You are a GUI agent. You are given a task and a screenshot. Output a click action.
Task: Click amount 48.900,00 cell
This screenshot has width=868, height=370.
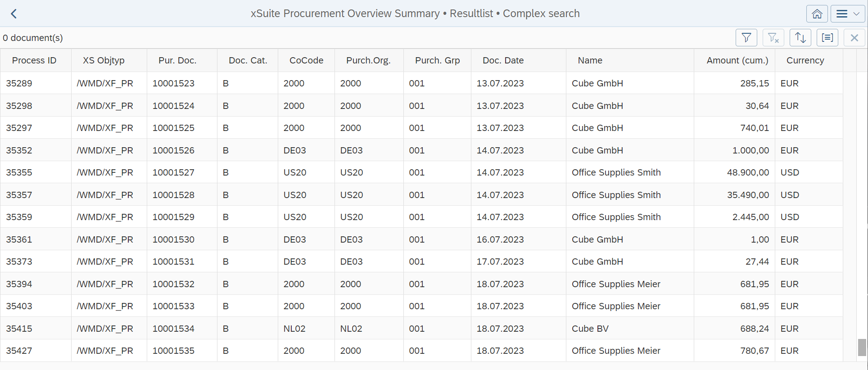coord(734,172)
